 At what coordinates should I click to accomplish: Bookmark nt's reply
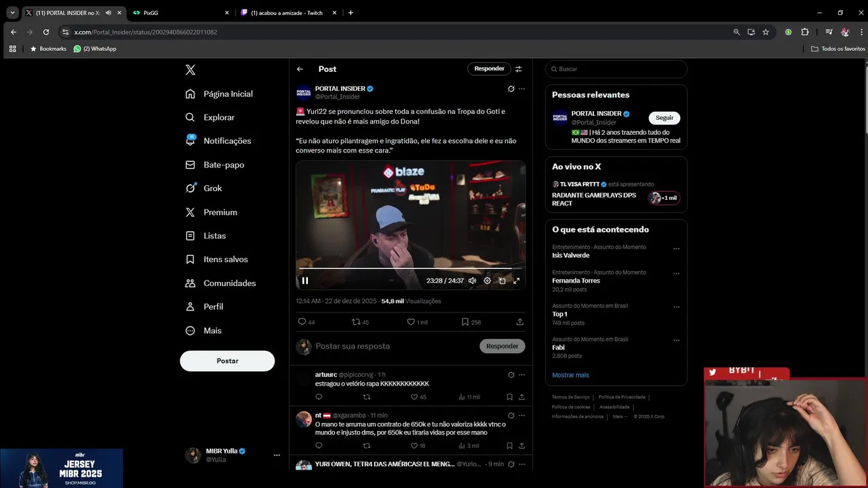pos(509,445)
